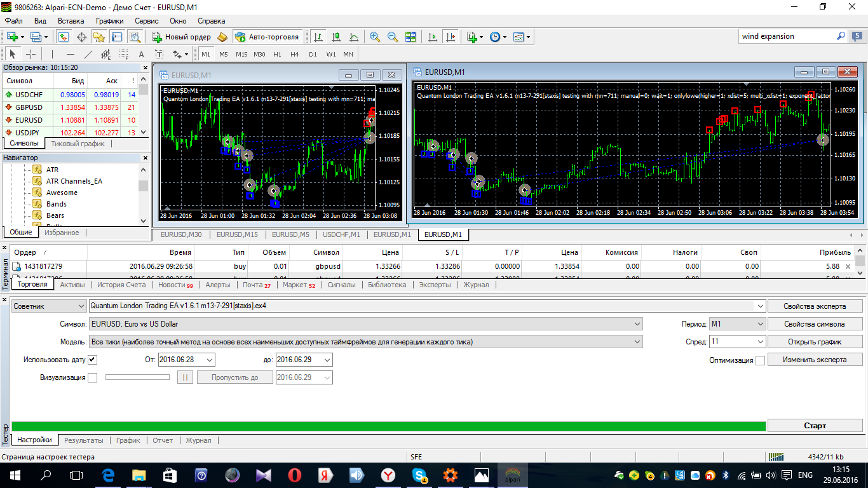This screenshot has height=488, width=868.
Task: Uncheck the Использовать дату checkbox
Action: click(93, 360)
